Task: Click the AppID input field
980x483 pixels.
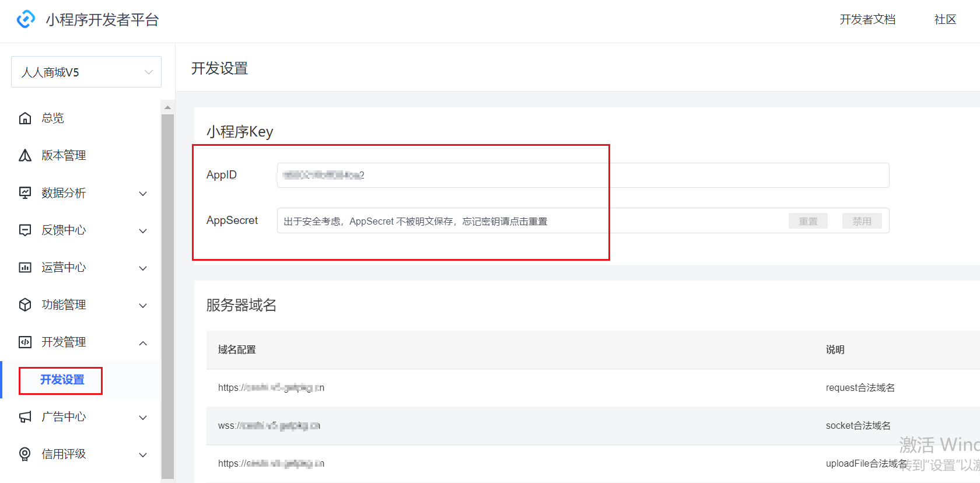Action: click(x=582, y=175)
